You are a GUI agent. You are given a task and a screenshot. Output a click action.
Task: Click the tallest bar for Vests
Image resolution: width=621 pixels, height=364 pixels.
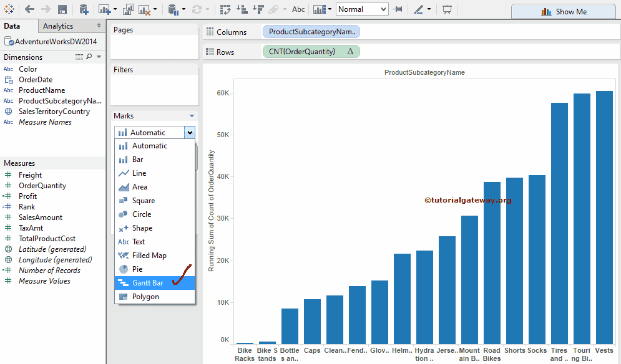coord(604,217)
